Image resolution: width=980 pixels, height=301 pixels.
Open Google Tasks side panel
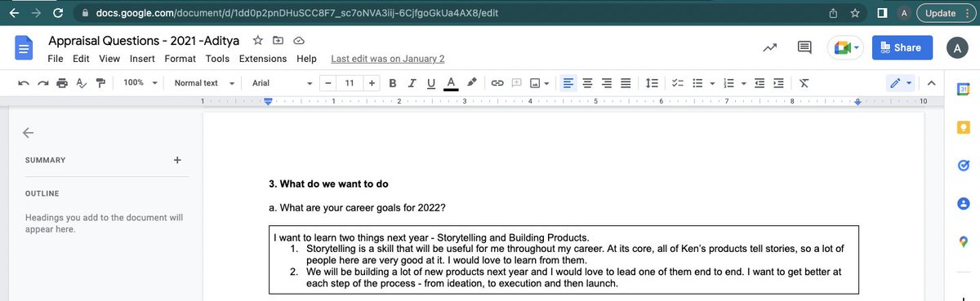[x=963, y=166]
